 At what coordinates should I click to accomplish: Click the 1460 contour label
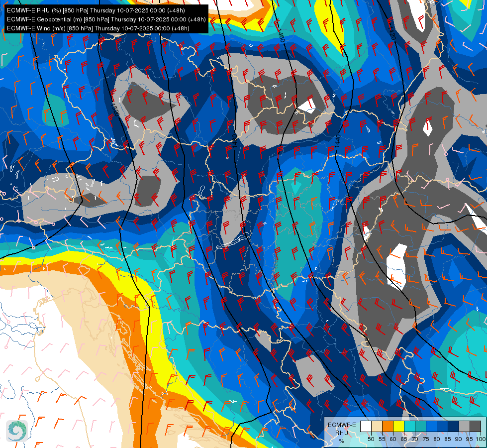[281, 35]
